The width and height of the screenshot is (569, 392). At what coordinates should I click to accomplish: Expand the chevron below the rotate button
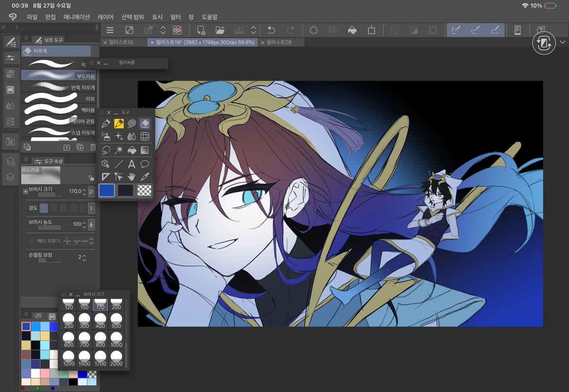click(x=563, y=42)
